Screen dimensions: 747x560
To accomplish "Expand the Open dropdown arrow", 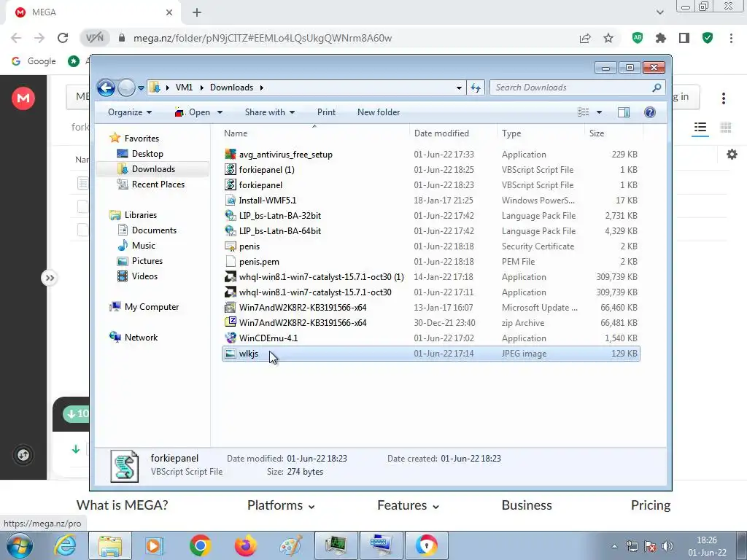I will [220, 112].
